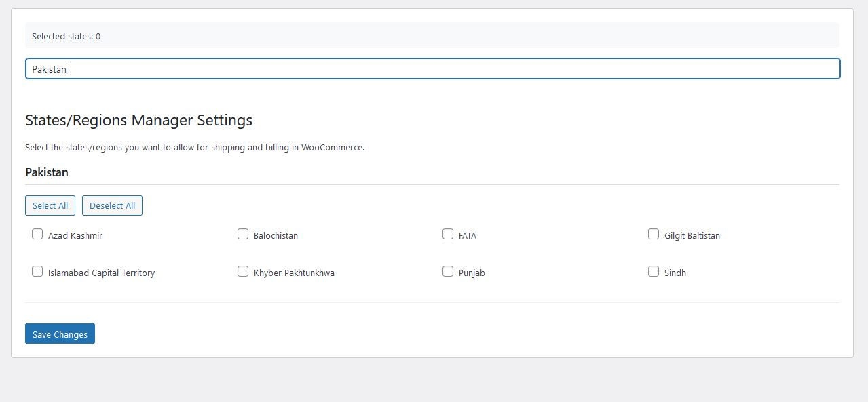The image size is (868, 402).
Task: Toggle the Khyber Pakhtunkhwa checkbox
Action: click(243, 271)
